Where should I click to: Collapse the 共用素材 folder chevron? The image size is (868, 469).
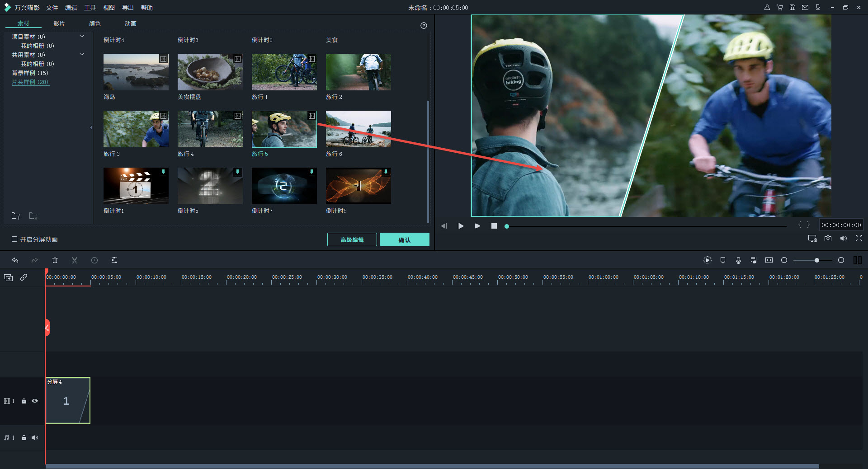tap(82, 55)
